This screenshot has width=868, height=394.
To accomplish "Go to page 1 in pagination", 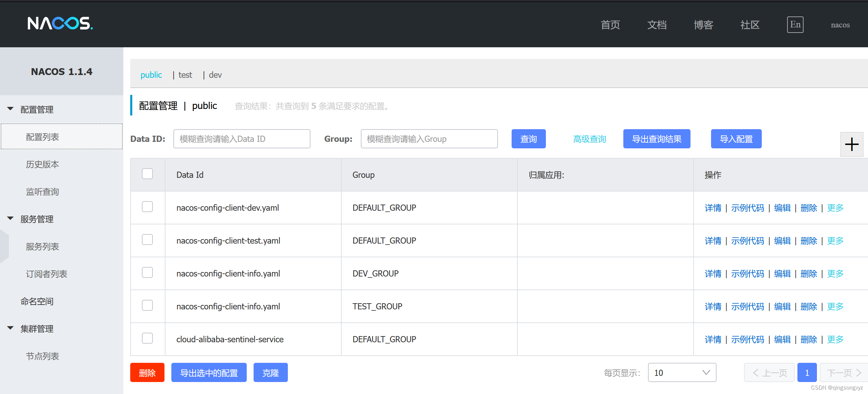I will pos(807,372).
